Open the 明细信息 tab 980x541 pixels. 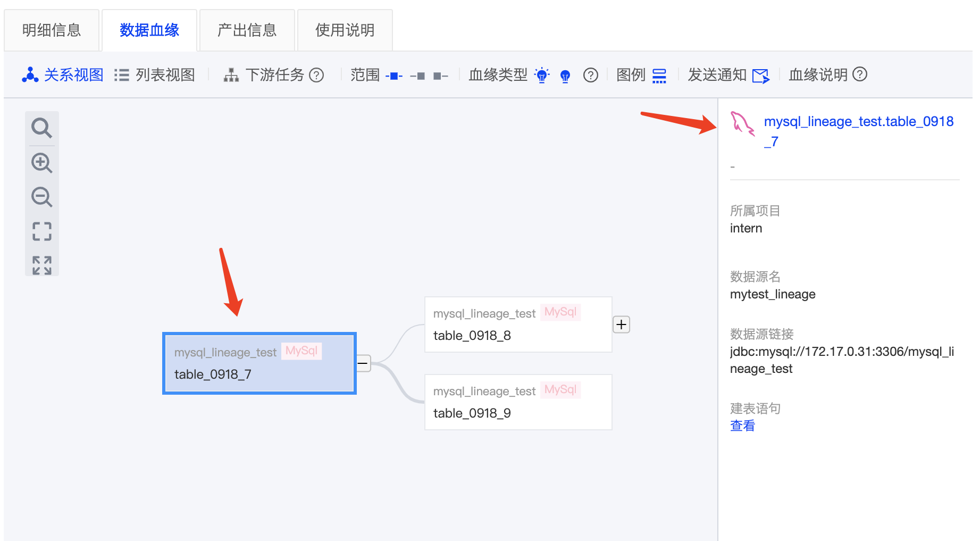pos(52,30)
